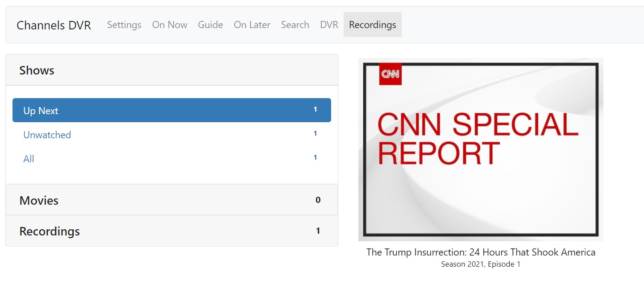Go to the On Now tab
The width and height of the screenshot is (644, 289).
tap(170, 25)
